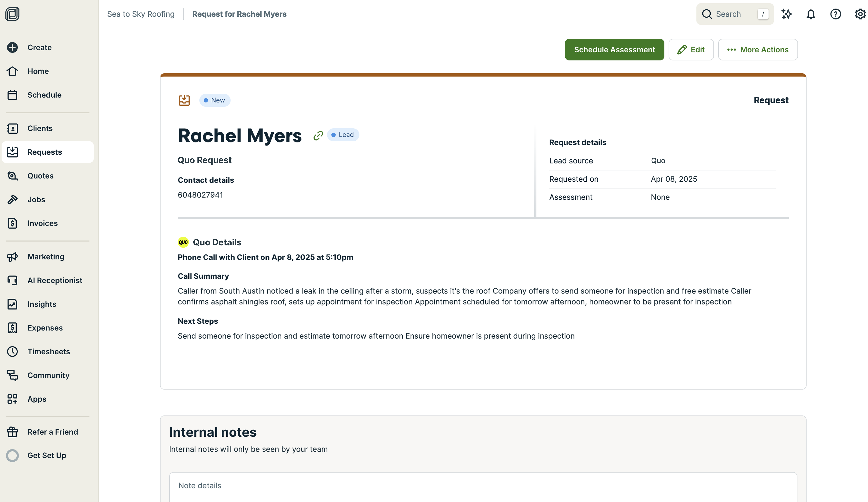Open the AI Receptionist menu item

(55, 280)
